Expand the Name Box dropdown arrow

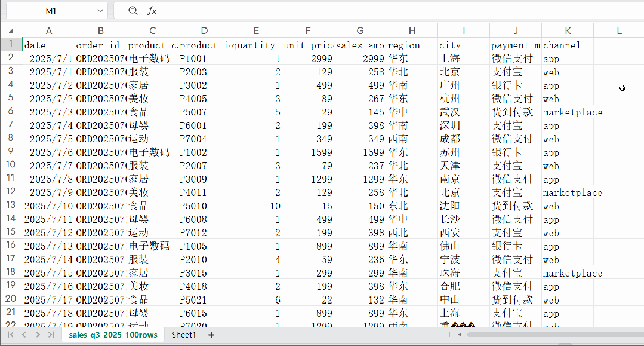click(100, 11)
